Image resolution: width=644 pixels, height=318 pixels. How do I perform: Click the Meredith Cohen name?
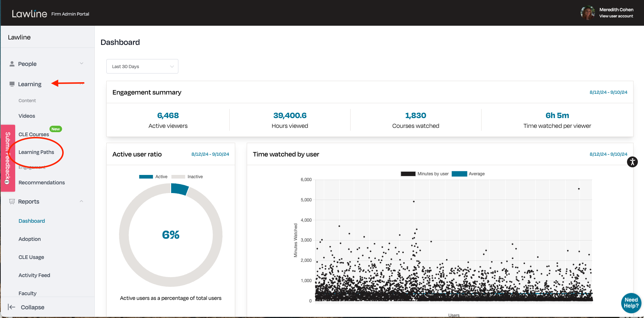[616, 10]
